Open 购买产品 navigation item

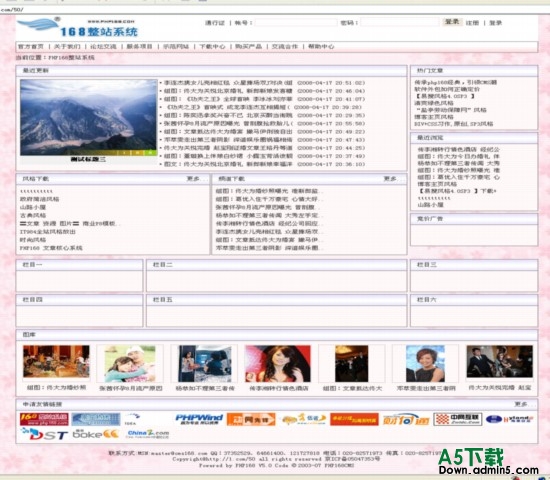click(x=249, y=46)
